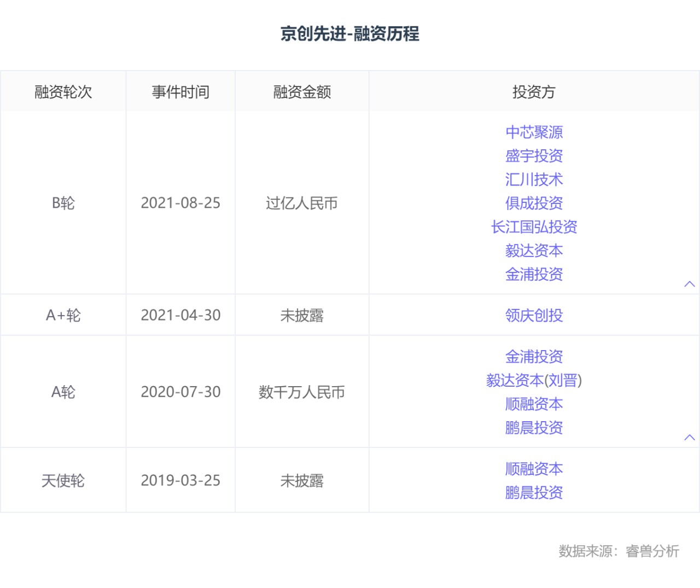This screenshot has height=588, width=700.
Task: Open 领庆创投 investor link
Action: click(534, 315)
